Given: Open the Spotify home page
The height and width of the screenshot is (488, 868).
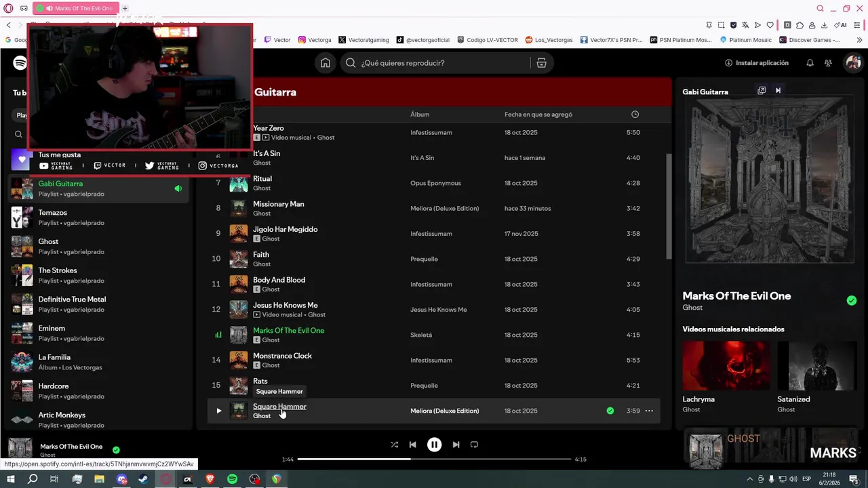Looking at the screenshot, I should coord(325,63).
